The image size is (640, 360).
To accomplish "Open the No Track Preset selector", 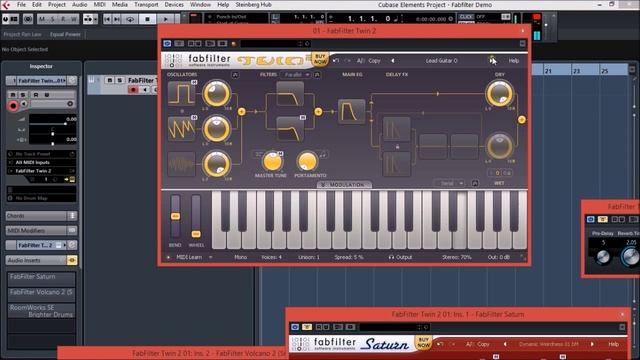I will (x=41, y=154).
